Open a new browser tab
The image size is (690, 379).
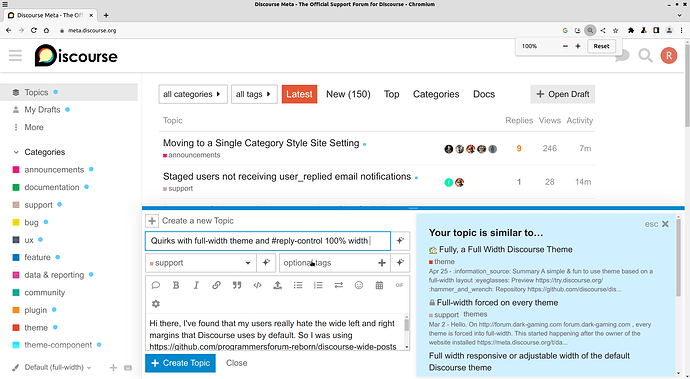pos(106,15)
